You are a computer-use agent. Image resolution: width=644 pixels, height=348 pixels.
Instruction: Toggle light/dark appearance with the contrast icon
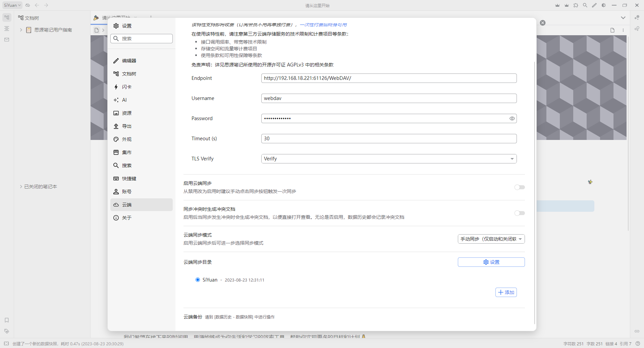(x=603, y=5)
